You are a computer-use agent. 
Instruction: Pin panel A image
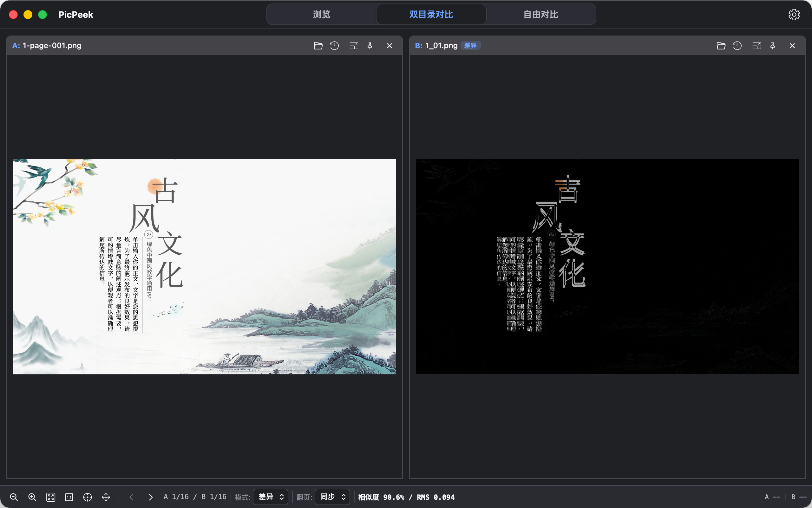370,46
